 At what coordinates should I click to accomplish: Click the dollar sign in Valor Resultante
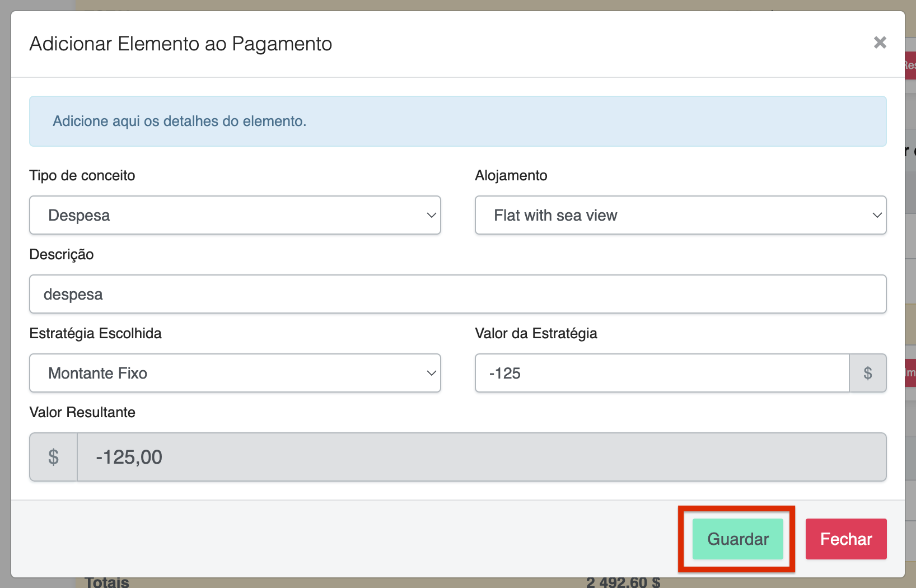click(53, 457)
